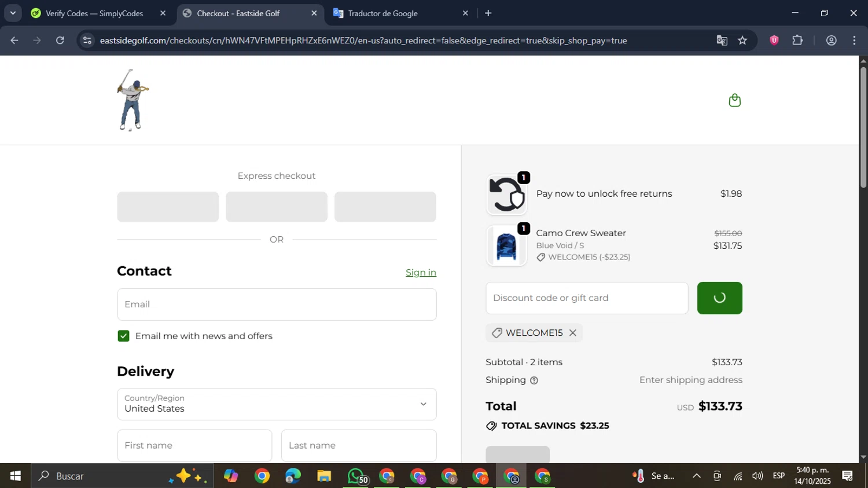Click the third express checkout button
Image resolution: width=868 pixels, height=488 pixels.
click(x=385, y=207)
